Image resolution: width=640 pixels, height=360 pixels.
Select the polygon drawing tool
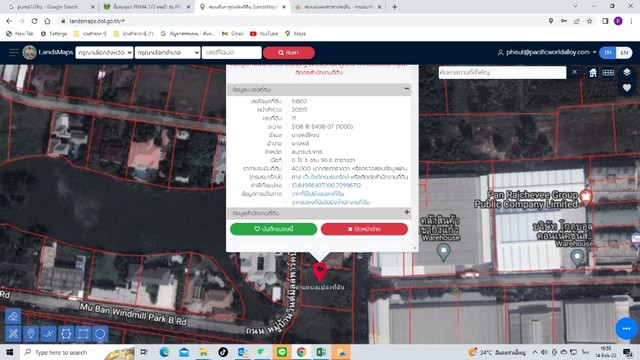(x=66, y=334)
